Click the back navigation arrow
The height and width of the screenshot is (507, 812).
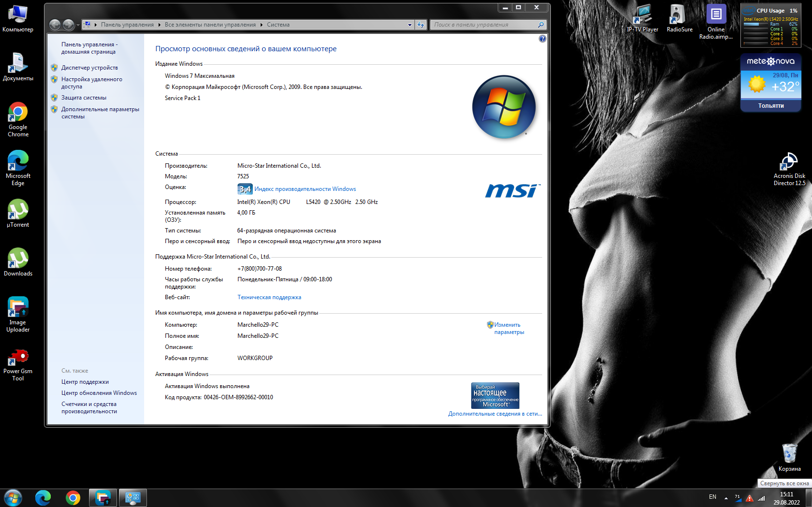pyautogui.click(x=55, y=25)
